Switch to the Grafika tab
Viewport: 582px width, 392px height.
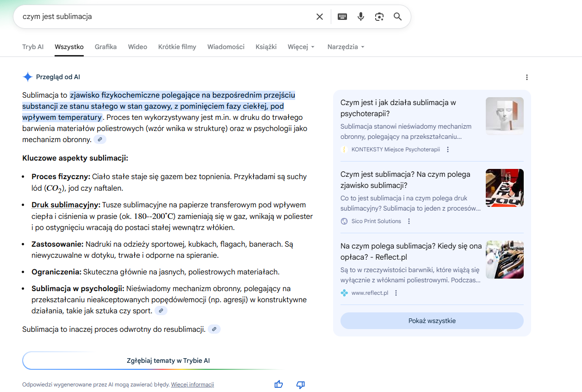click(x=105, y=47)
